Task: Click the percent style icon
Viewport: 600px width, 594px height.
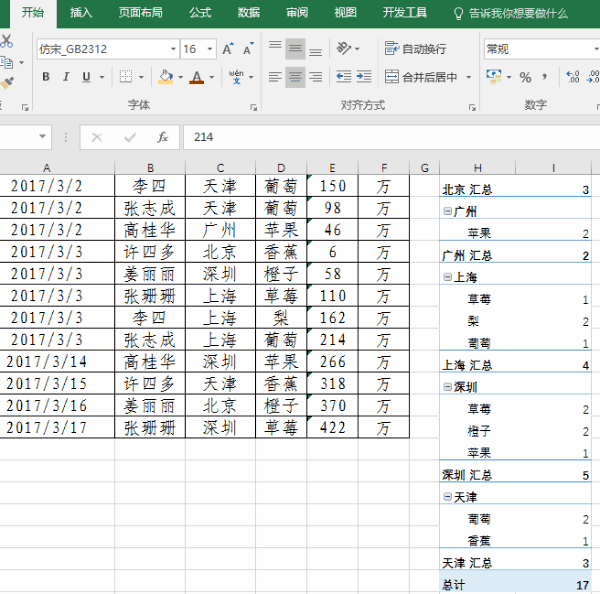Action: [x=525, y=77]
